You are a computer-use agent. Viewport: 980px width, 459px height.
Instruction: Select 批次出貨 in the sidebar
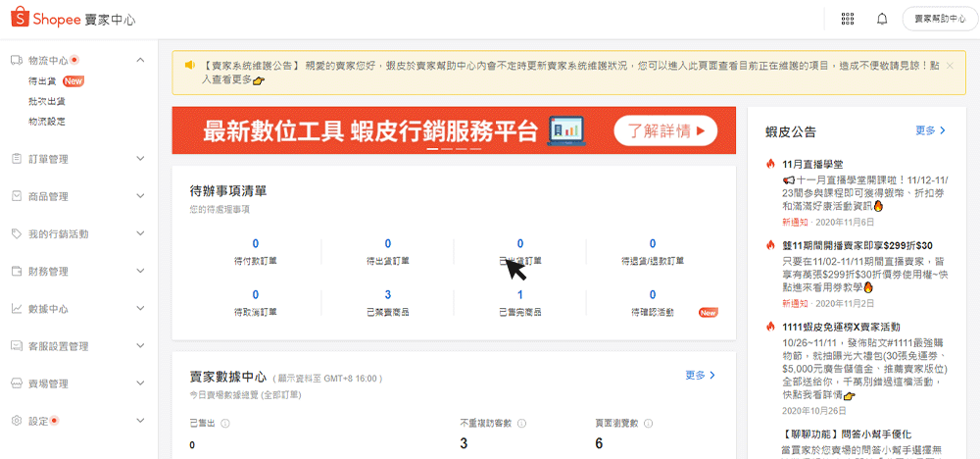(47, 101)
